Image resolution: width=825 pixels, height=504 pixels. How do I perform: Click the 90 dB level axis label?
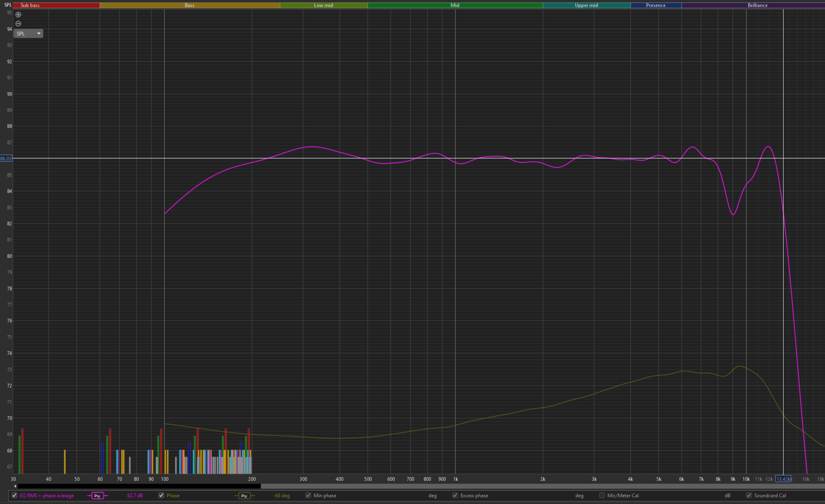(9, 94)
